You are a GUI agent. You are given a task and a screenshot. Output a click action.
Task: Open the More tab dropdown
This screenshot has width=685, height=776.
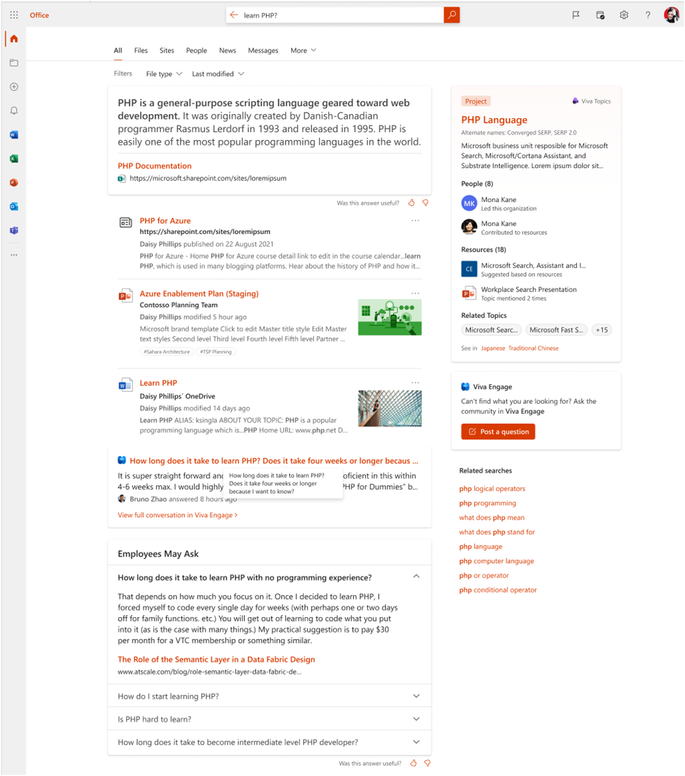303,50
